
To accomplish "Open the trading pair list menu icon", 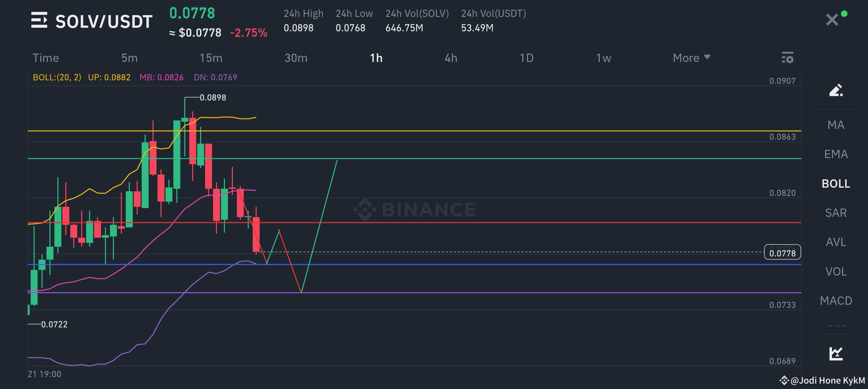I will click(39, 20).
